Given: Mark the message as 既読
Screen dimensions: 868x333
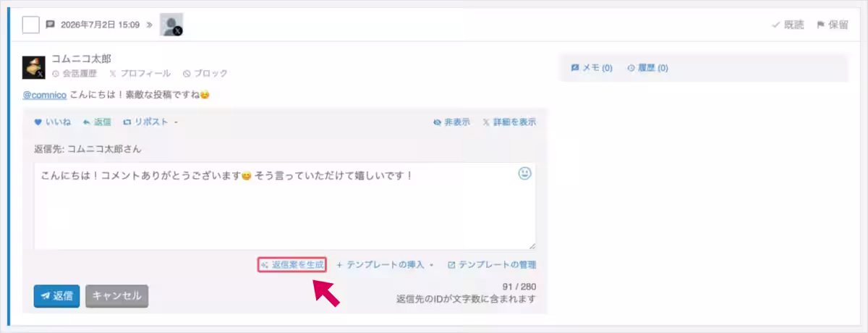Looking at the screenshot, I should (x=788, y=25).
